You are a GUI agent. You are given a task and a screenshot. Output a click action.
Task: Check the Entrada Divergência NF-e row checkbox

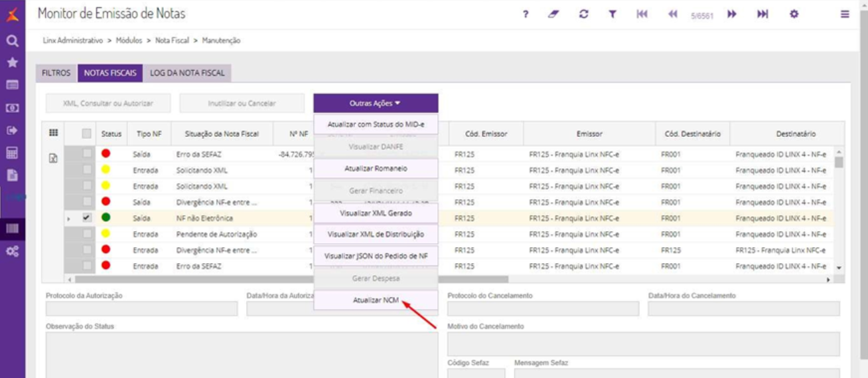click(86, 250)
